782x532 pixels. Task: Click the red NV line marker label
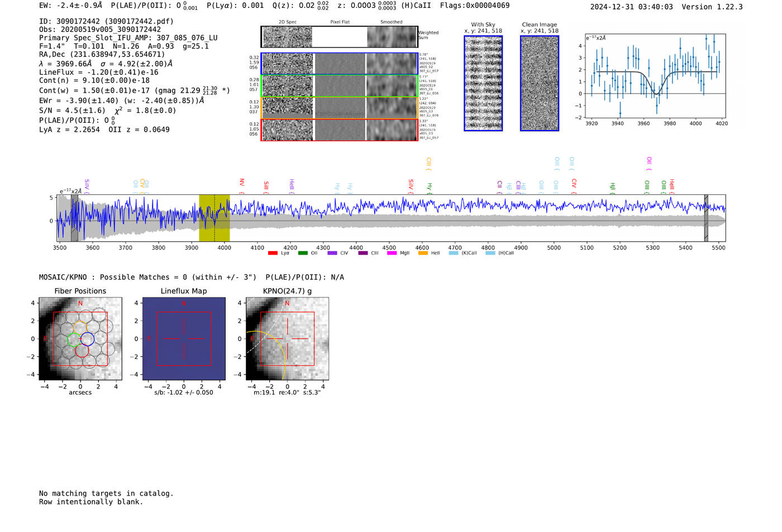point(242,184)
